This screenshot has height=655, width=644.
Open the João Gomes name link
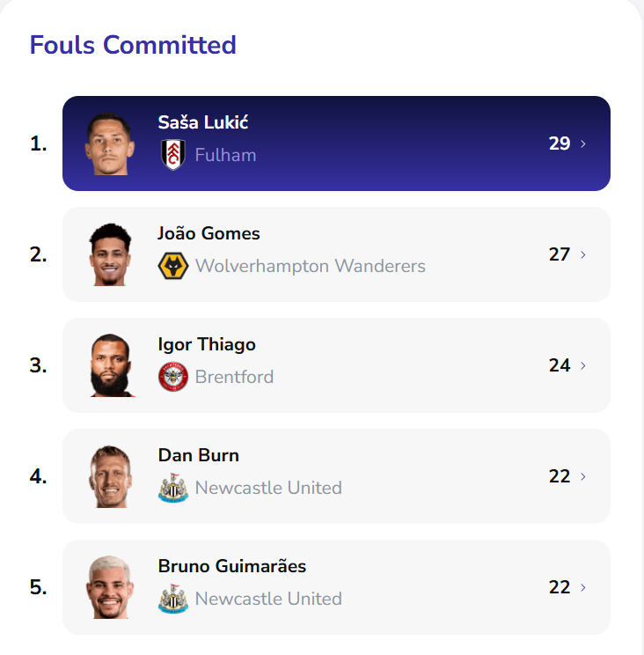209,233
